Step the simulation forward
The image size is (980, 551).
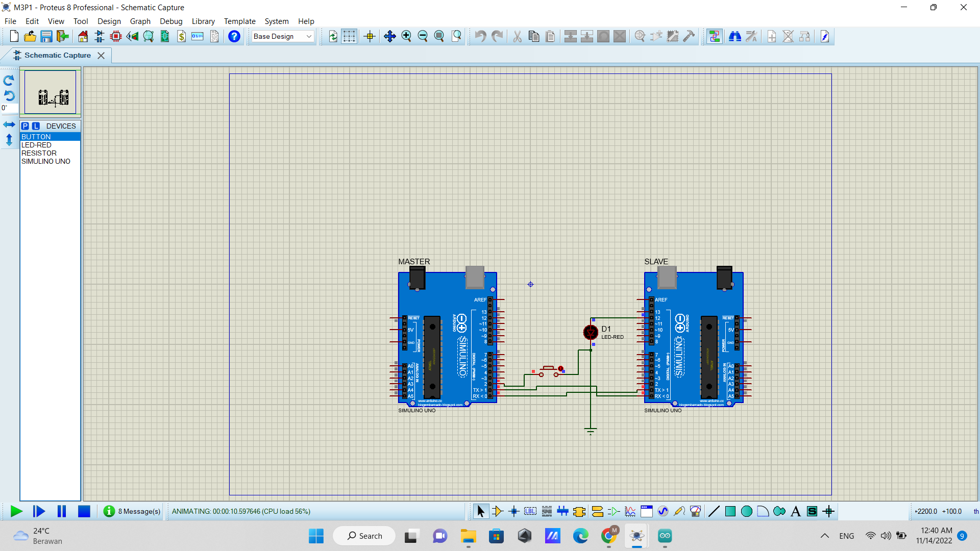39,511
